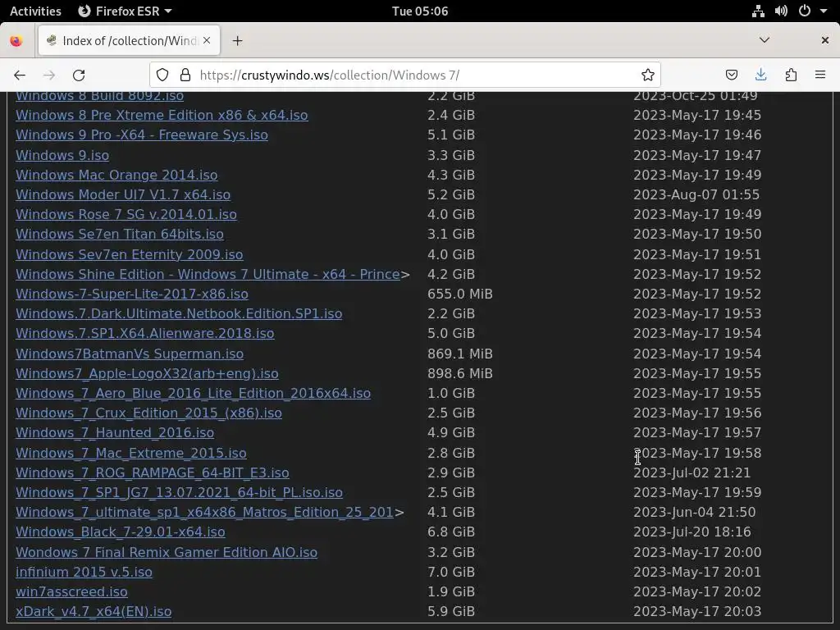Go back using the back arrow
Image resolution: width=840 pixels, height=630 pixels.
point(20,75)
